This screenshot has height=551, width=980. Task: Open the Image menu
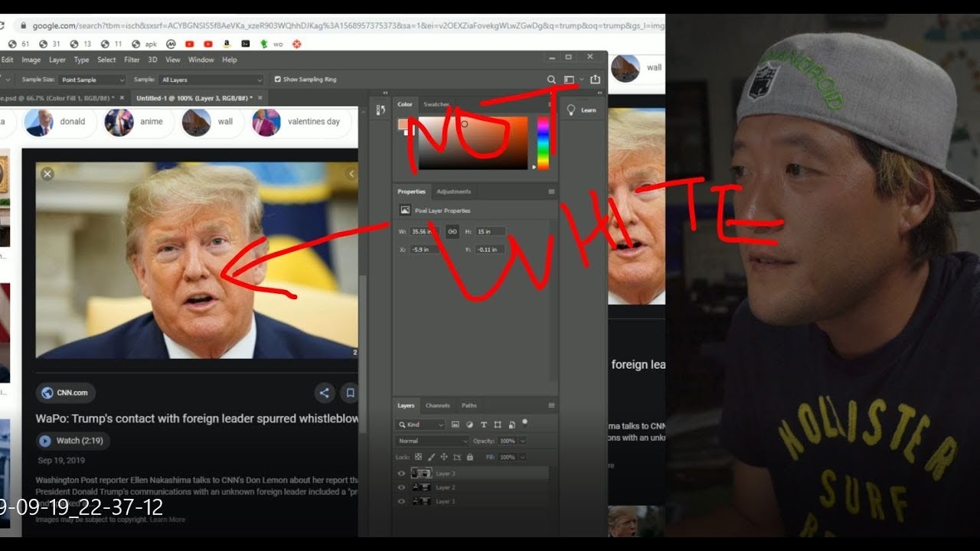click(x=31, y=60)
